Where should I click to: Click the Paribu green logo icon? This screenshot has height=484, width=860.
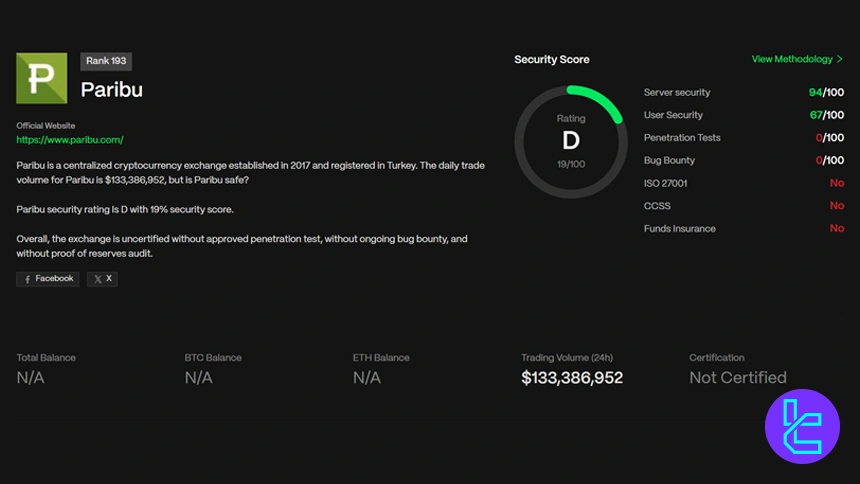(x=42, y=78)
